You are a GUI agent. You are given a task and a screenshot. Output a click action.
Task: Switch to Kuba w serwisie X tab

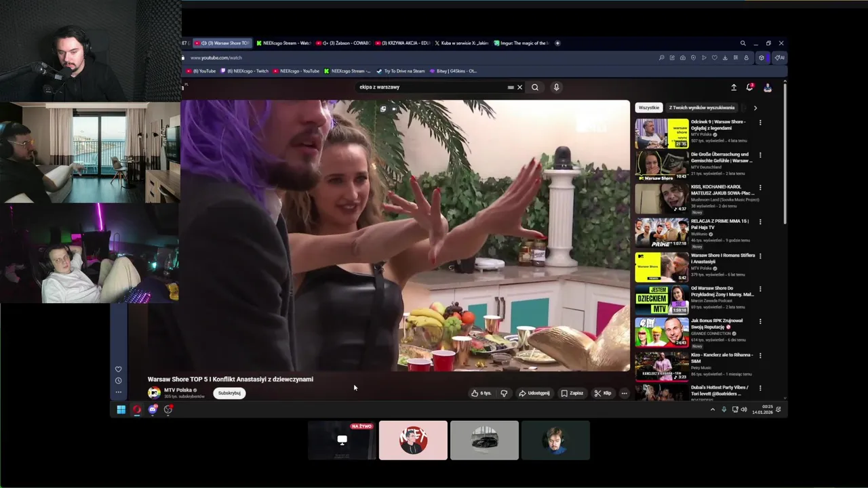tap(462, 43)
